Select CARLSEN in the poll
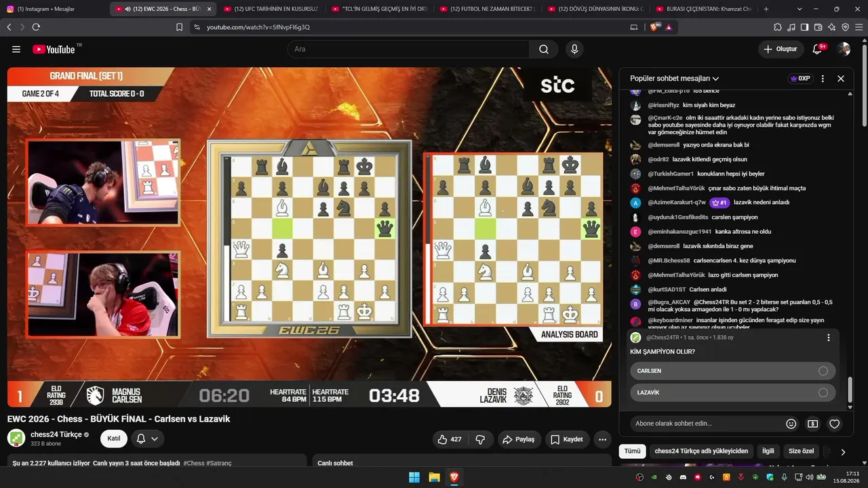 pos(733,371)
